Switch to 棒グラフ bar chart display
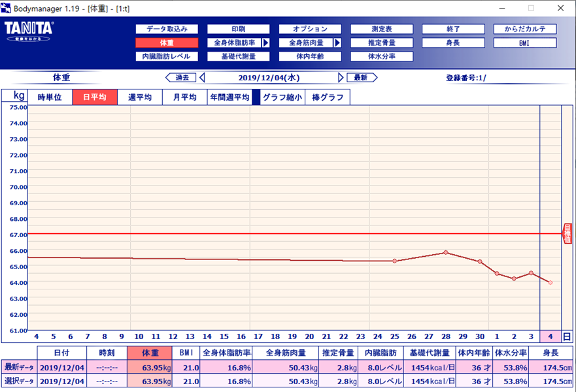Image resolution: width=576 pixels, height=392 pixels. click(327, 97)
